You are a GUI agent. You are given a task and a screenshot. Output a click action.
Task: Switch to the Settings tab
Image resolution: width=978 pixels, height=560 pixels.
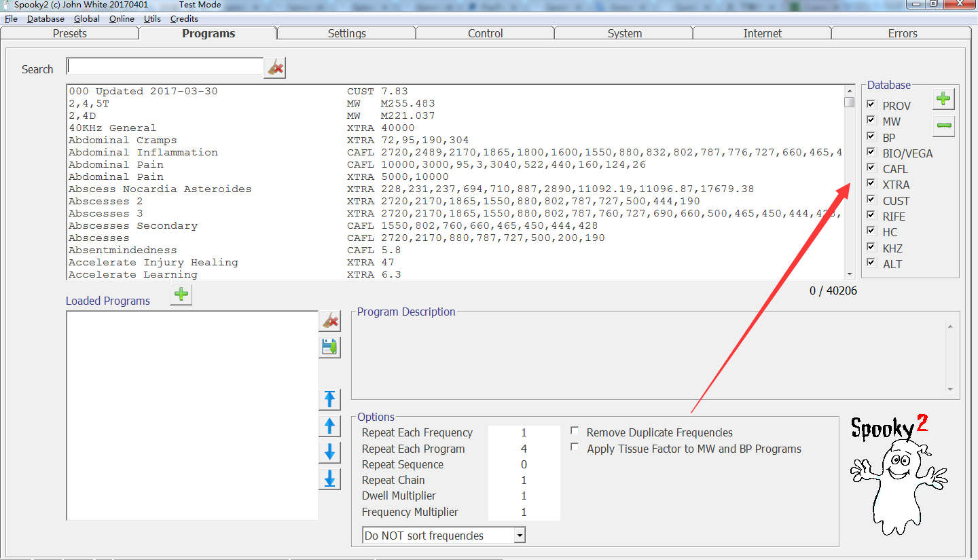(x=346, y=33)
